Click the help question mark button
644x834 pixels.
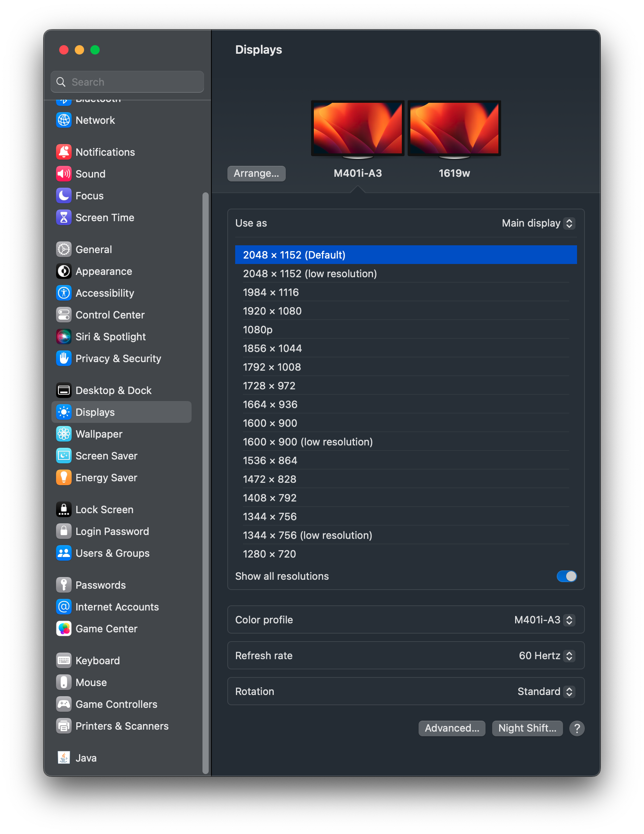(577, 728)
